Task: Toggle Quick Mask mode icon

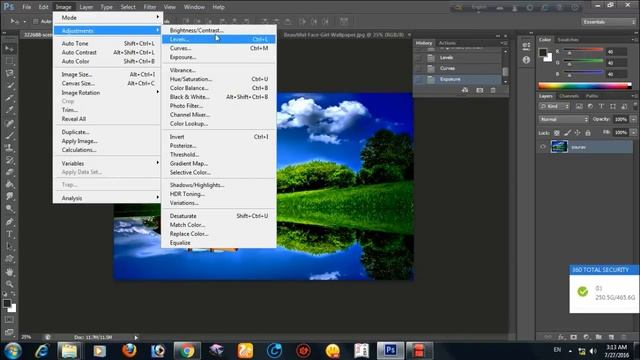Action: click(9, 320)
